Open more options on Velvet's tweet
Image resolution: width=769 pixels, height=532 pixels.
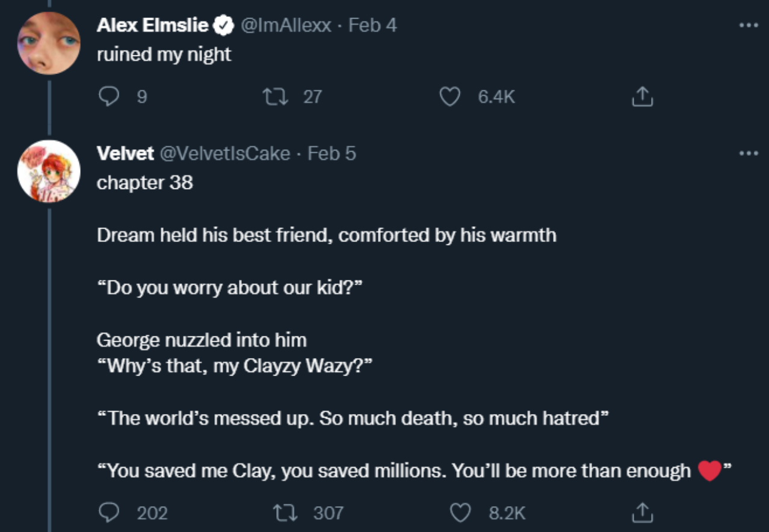click(748, 153)
